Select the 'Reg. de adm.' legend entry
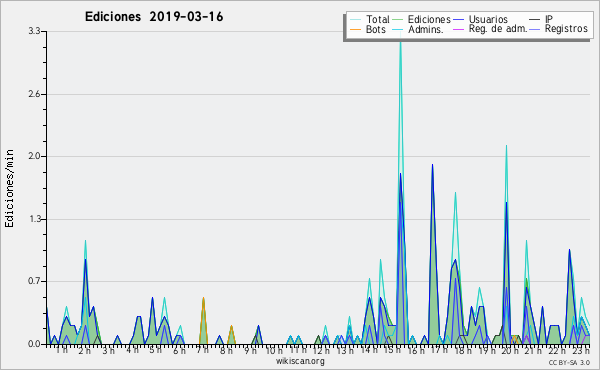Screen dimensions: 600x370 [498, 29]
